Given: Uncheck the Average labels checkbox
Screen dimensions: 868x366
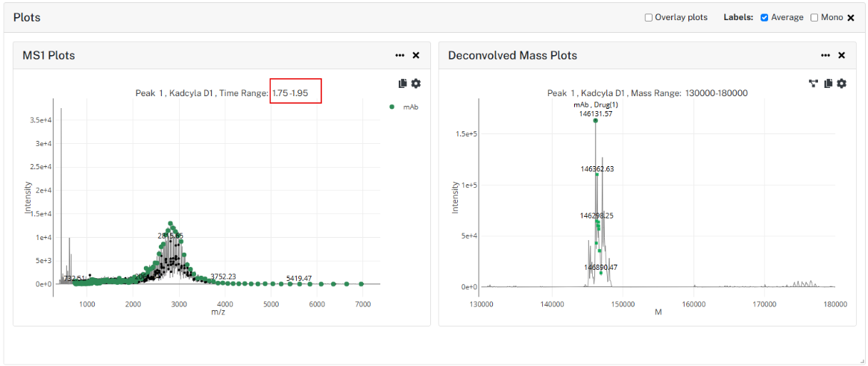Looking at the screenshot, I should pyautogui.click(x=764, y=18).
